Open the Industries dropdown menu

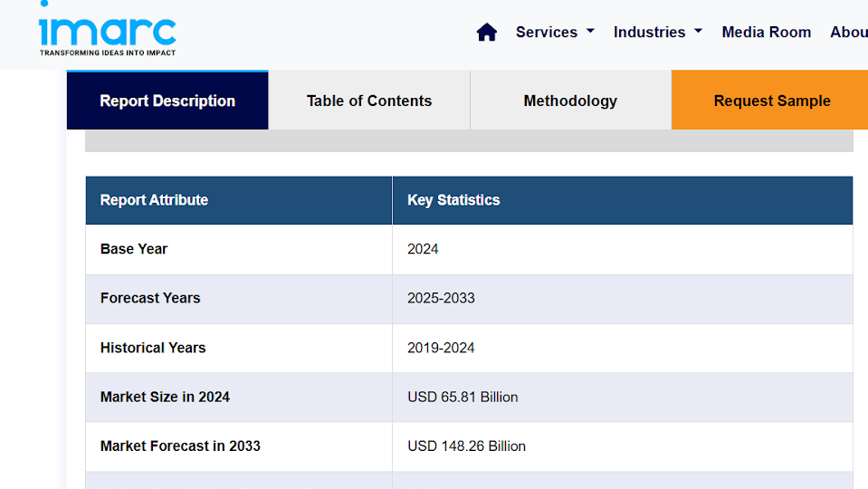click(x=657, y=33)
